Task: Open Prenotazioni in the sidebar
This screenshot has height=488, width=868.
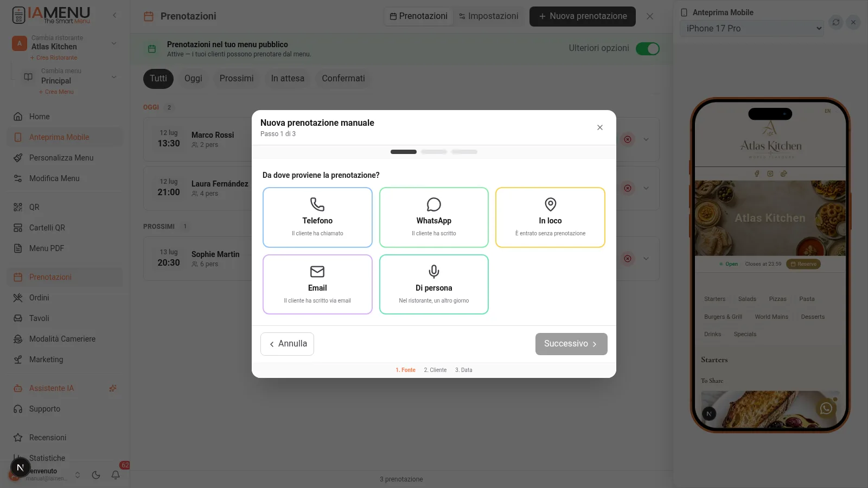Action: click(65, 277)
